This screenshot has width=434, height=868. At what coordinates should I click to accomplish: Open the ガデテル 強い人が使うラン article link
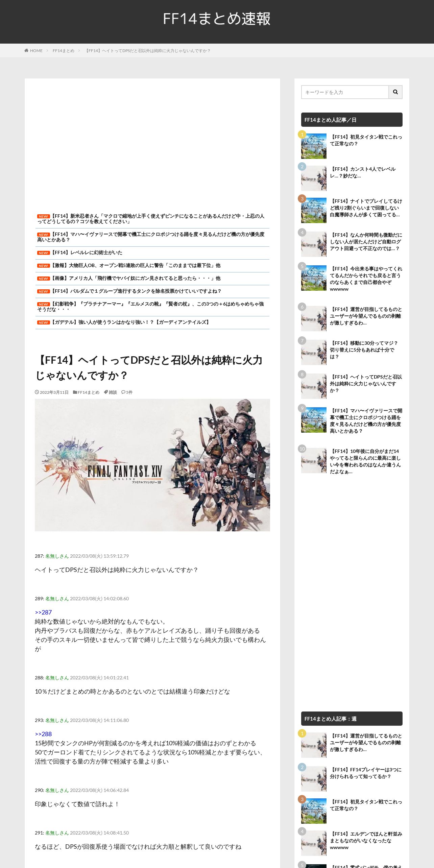[x=130, y=322]
